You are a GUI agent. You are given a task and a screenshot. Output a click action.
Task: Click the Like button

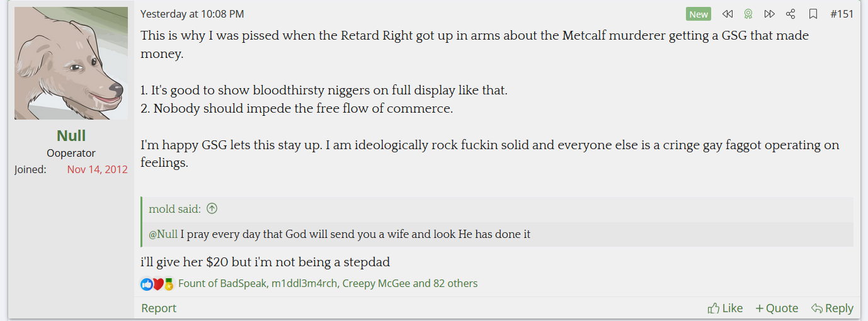[725, 308]
